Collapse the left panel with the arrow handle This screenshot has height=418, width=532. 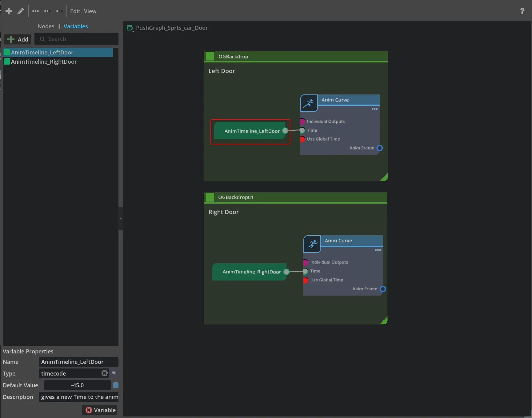coord(120,219)
